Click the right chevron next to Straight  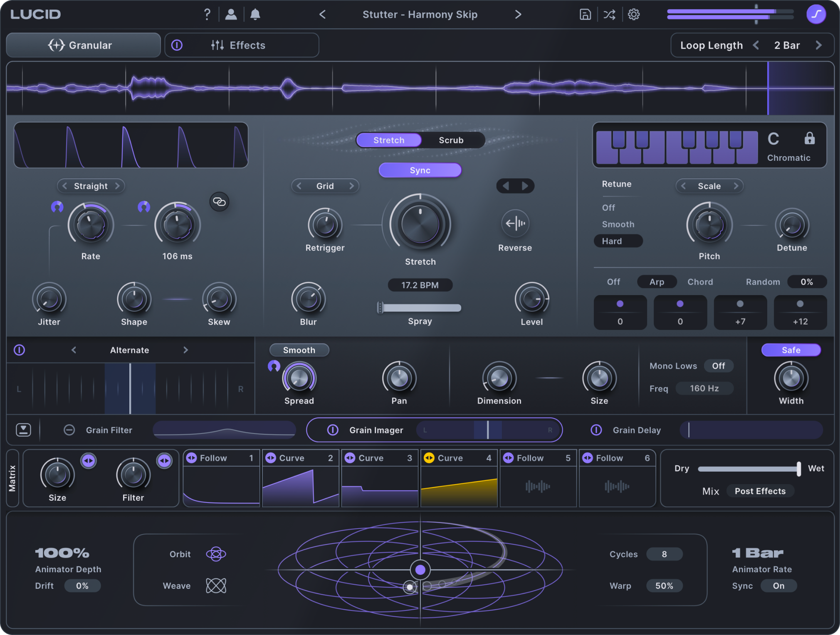[x=117, y=186]
